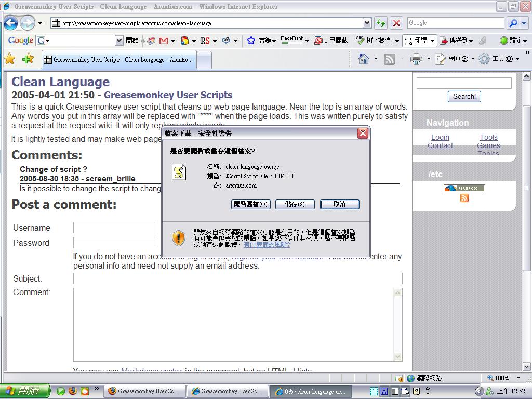Image resolution: width=532 pixels, height=399 pixels.
Task: Click the Add to Favorites star-plus icon
Action: pos(28,59)
